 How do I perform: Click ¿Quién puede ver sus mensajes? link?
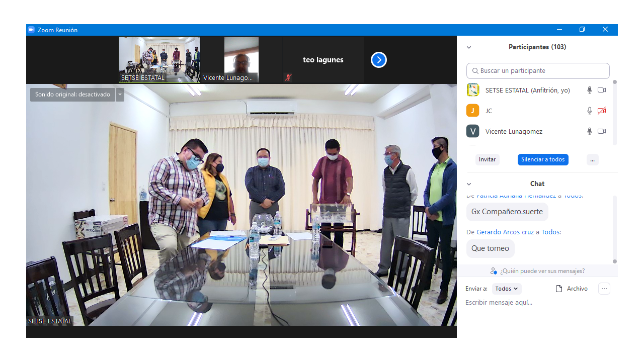tap(542, 271)
